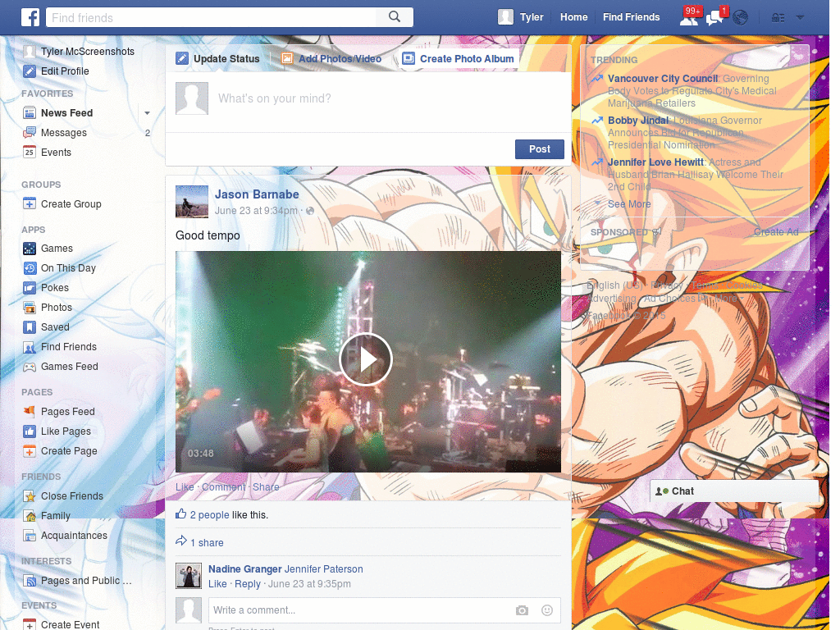Viewport: 840px width, 630px height.
Task: Attach photo via comment camera icon
Action: pos(522,610)
